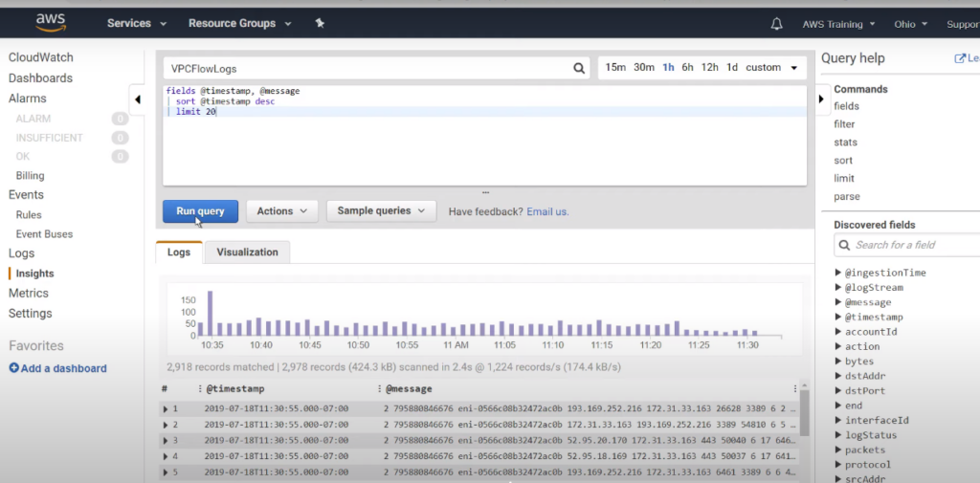Click the external link icon next to Query help
The image size is (980, 483).
pyautogui.click(x=959, y=58)
